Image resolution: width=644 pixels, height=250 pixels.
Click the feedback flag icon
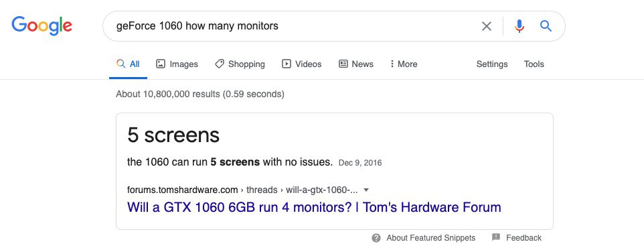pyautogui.click(x=496, y=237)
